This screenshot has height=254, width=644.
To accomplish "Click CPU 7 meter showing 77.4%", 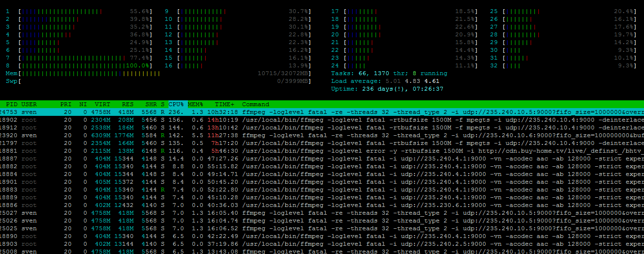I will click(x=78, y=58).
